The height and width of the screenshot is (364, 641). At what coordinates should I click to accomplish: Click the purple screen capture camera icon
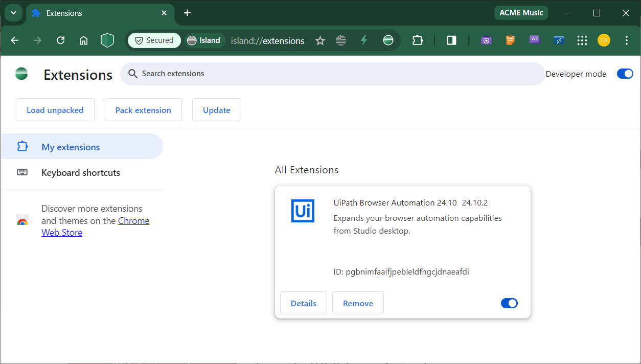tap(486, 40)
